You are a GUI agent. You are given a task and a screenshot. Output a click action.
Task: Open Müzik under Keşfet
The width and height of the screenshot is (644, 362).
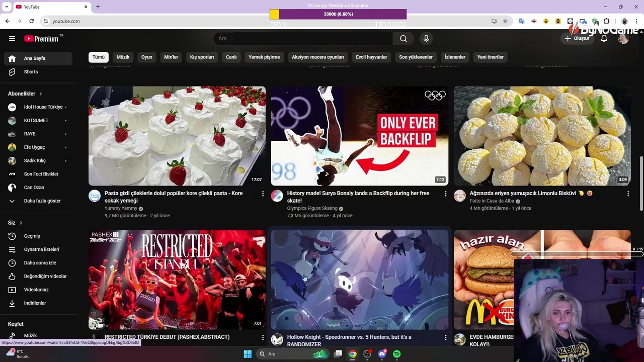pyautogui.click(x=38, y=335)
